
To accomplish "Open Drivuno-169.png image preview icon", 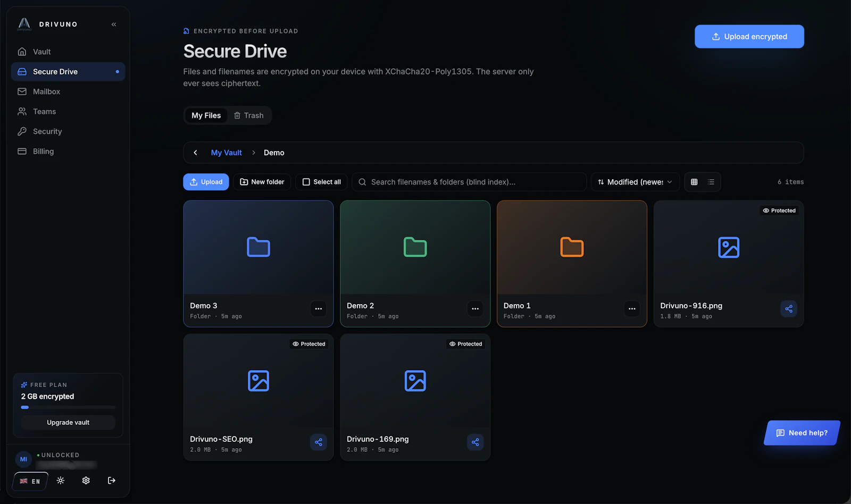I will point(415,381).
